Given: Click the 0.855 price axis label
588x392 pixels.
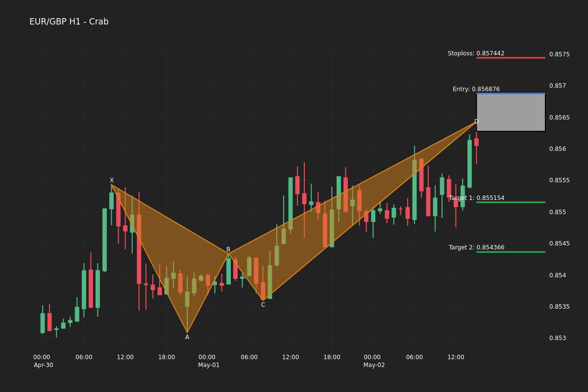Looking at the screenshot, I should pos(558,212).
